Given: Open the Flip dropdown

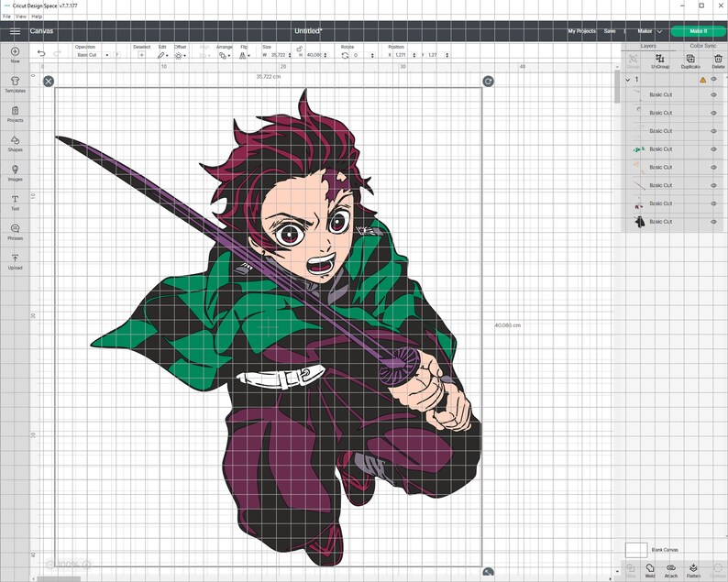Looking at the screenshot, I should (244, 55).
